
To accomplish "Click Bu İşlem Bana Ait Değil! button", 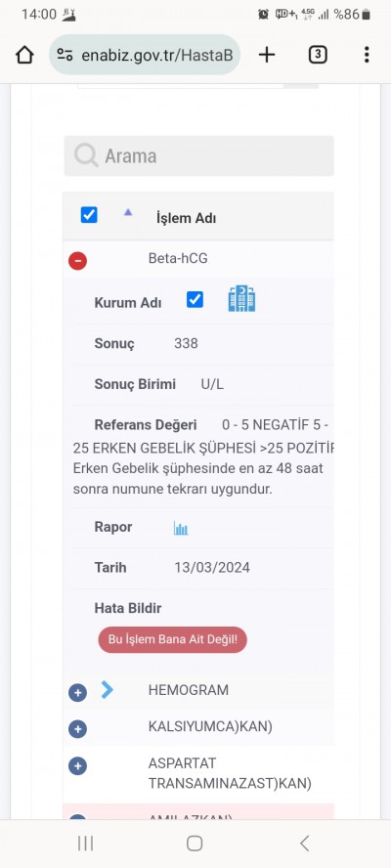I will pyautogui.click(x=173, y=639).
